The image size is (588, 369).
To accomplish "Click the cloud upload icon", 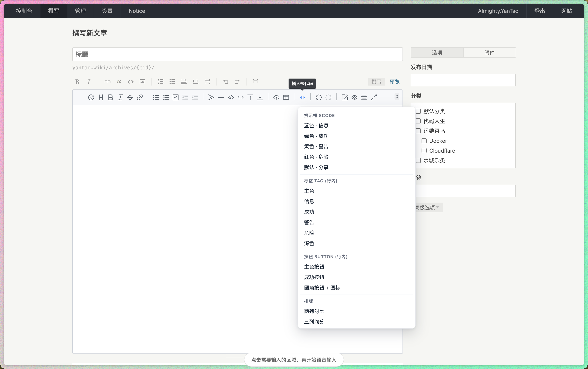I will [x=276, y=98].
